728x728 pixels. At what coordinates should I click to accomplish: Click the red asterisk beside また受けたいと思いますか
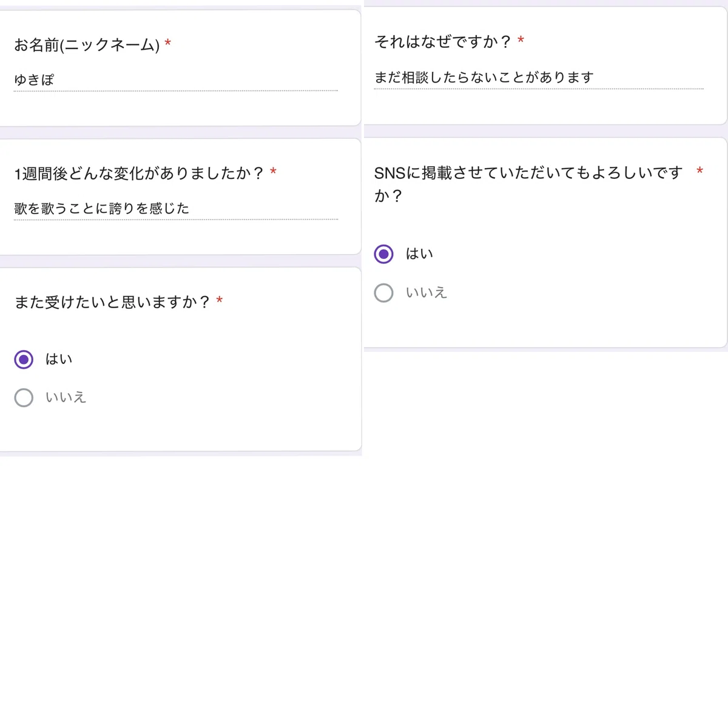coord(220,300)
